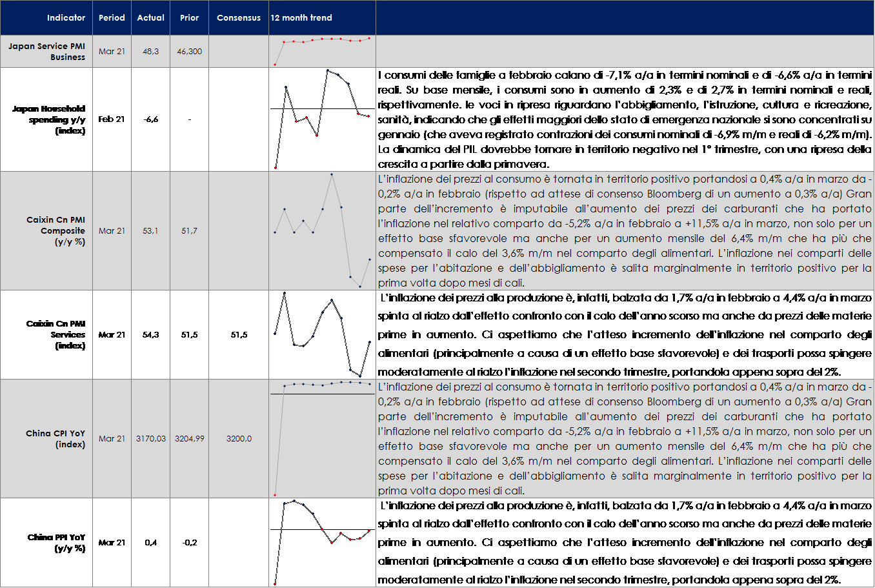
Task: Click Caixin PMI Composite prior value 51,7
Action: coord(189,230)
